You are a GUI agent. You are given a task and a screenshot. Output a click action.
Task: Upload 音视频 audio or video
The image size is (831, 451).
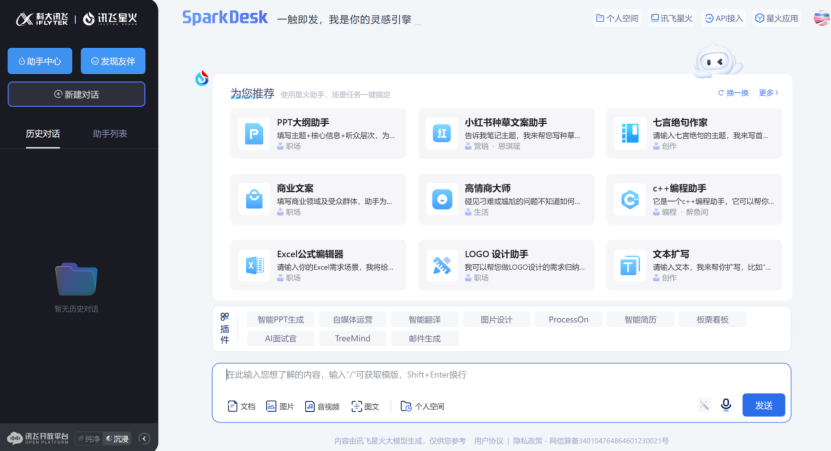(x=322, y=406)
